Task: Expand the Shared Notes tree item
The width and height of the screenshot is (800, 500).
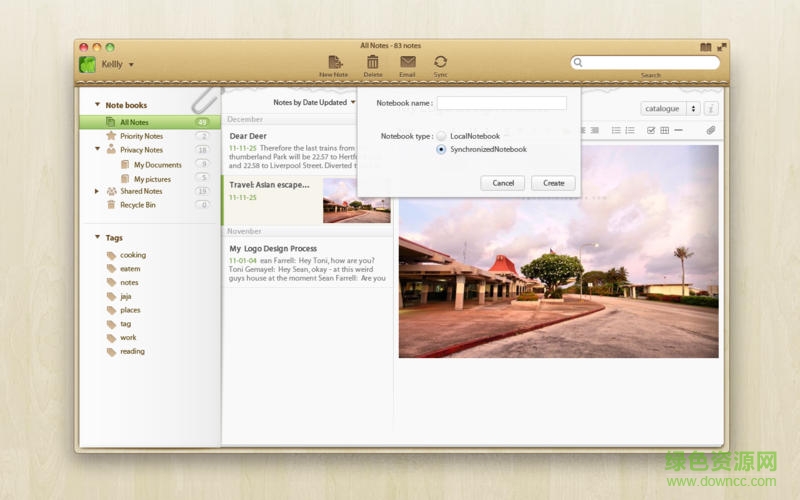Action: click(x=97, y=191)
